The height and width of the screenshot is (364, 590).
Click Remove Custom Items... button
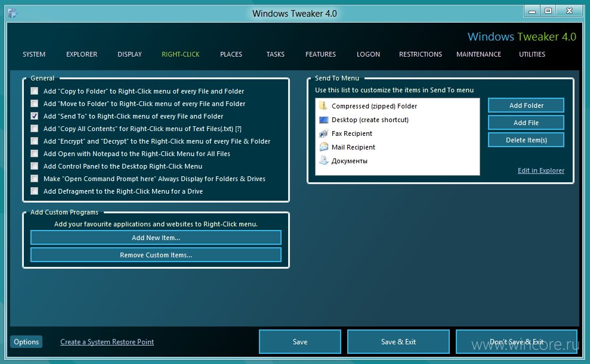pos(156,255)
